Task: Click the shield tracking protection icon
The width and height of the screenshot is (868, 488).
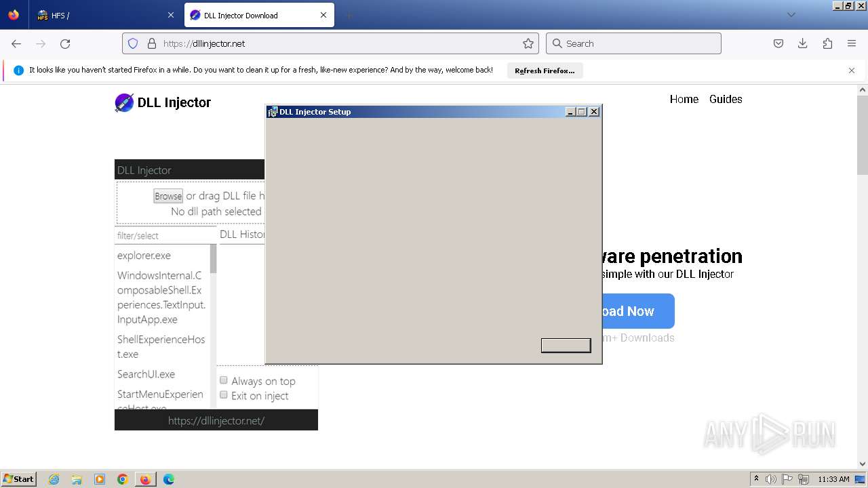Action: [x=133, y=43]
